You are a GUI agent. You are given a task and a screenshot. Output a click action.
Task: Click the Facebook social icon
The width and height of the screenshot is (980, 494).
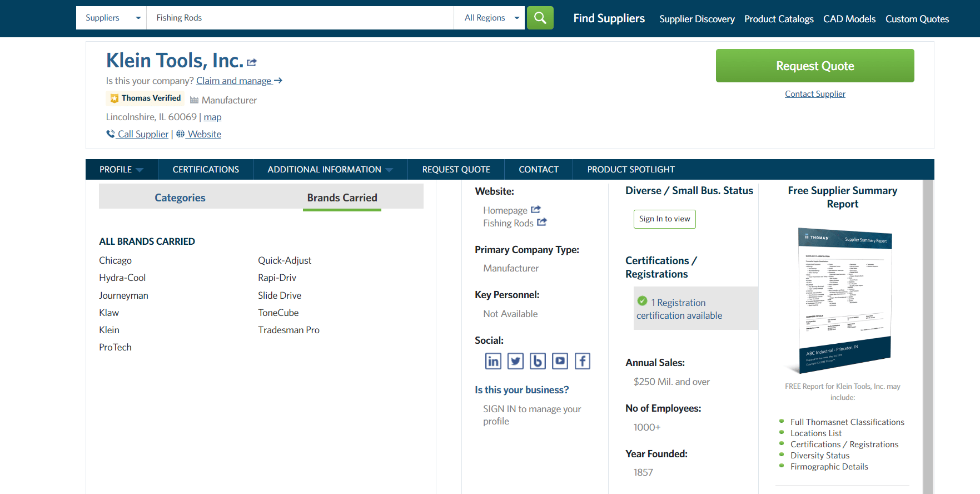582,361
